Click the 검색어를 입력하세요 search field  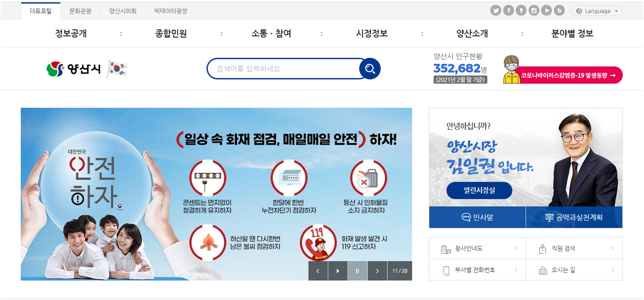(283, 69)
